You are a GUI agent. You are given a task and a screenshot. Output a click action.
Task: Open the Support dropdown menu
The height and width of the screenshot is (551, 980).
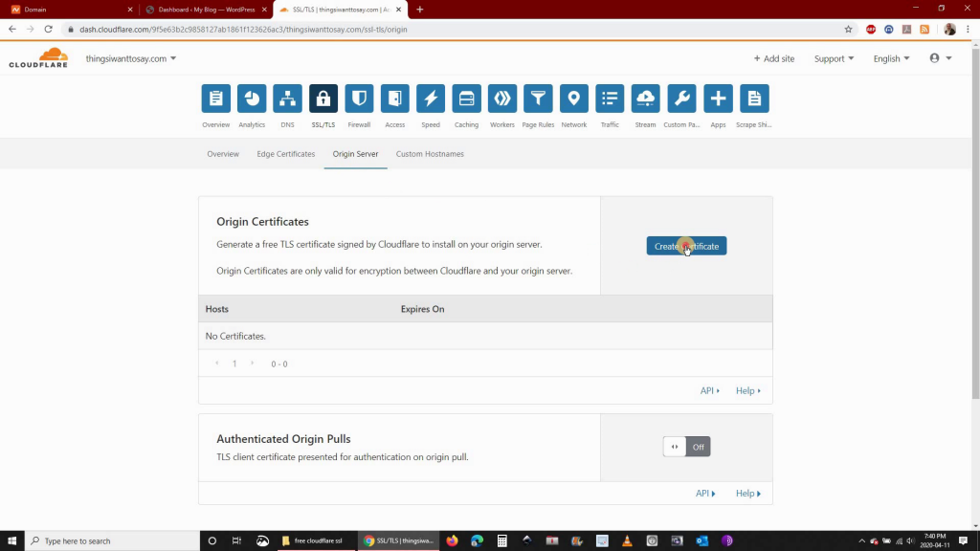[834, 58]
